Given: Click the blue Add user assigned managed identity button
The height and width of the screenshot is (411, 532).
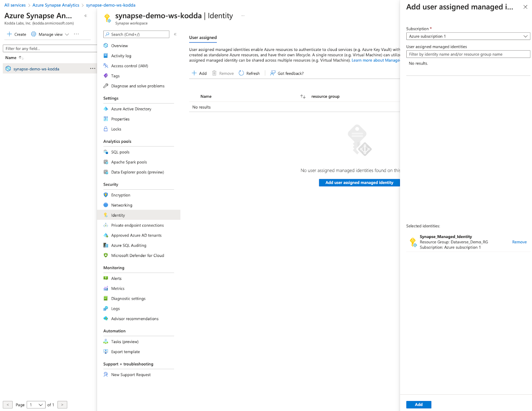Looking at the screenshot, I should point(359,183).
